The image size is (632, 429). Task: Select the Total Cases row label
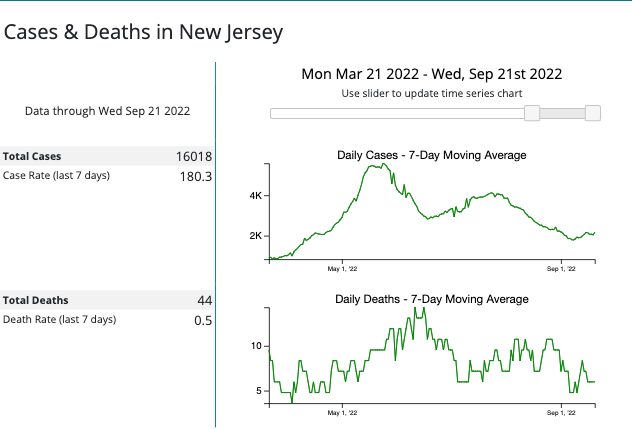coord(32,157)
